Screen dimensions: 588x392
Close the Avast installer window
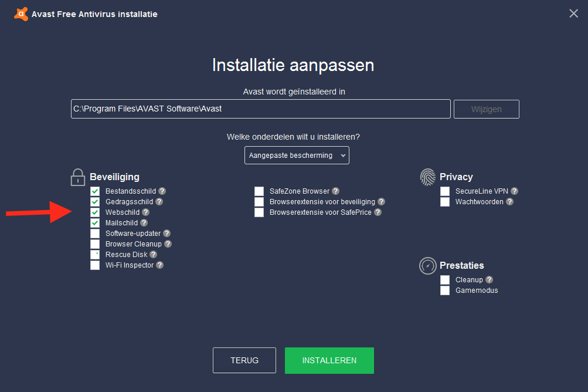click(573, 13)
